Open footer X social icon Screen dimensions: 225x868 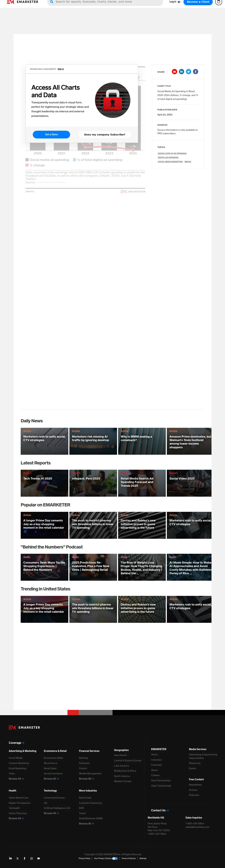18,858
